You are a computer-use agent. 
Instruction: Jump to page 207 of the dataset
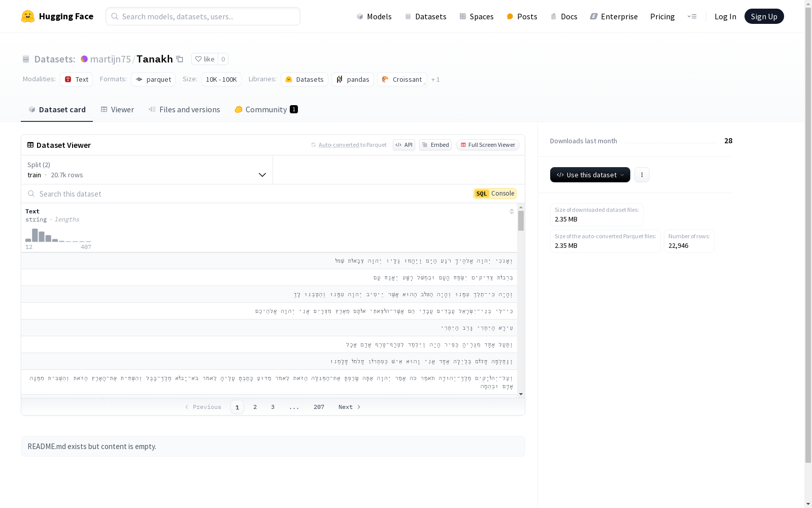[x=319, y=407]
